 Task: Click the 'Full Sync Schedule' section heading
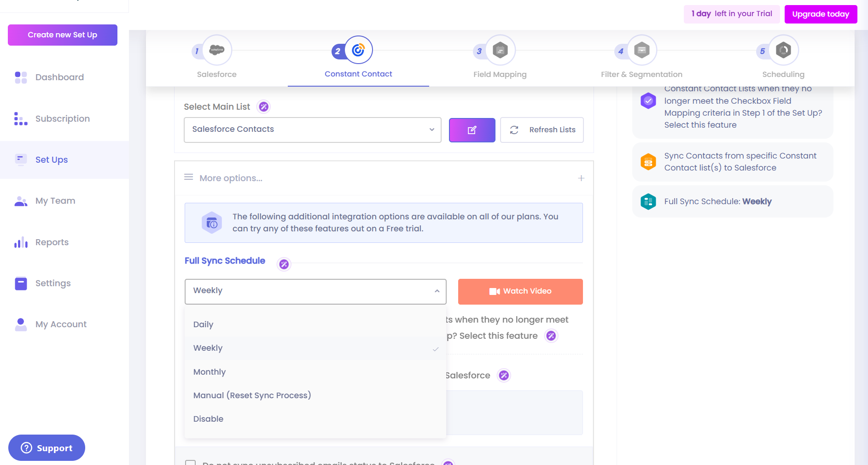(225, 261)
